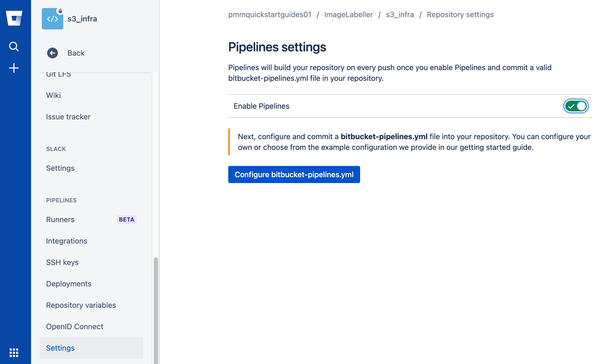
Task: Open the OpenID Connect settings page
Action: click(75, 326)
